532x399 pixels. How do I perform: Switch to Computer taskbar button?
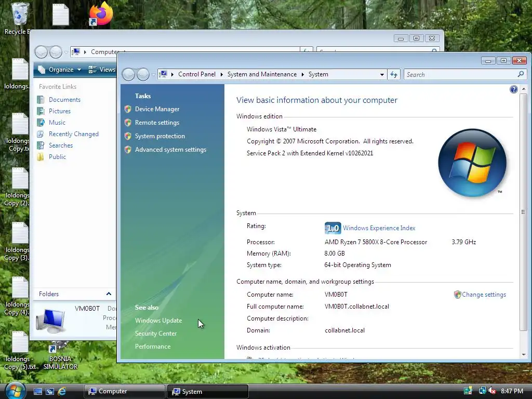[124, 392]
